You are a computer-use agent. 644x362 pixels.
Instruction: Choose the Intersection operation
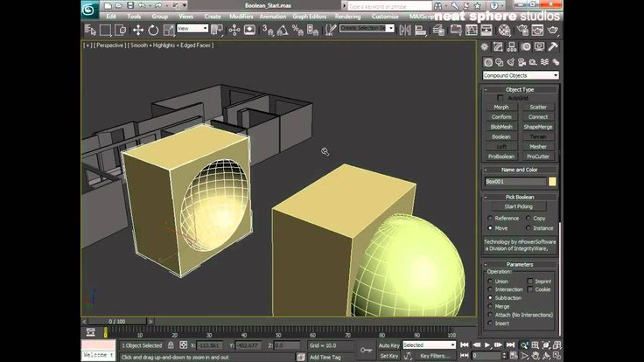(490, 289)
